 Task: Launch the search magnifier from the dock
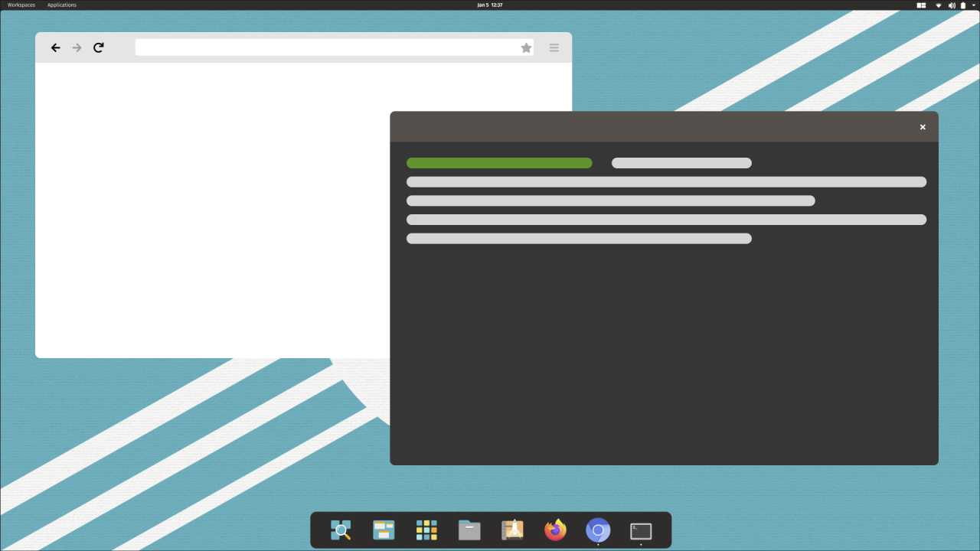click(x=341, y=530)
